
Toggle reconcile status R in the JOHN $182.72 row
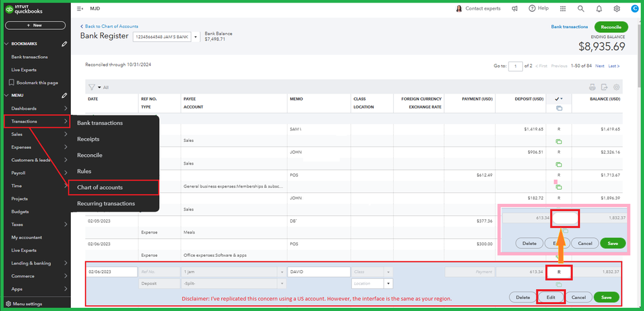[558, 198]
